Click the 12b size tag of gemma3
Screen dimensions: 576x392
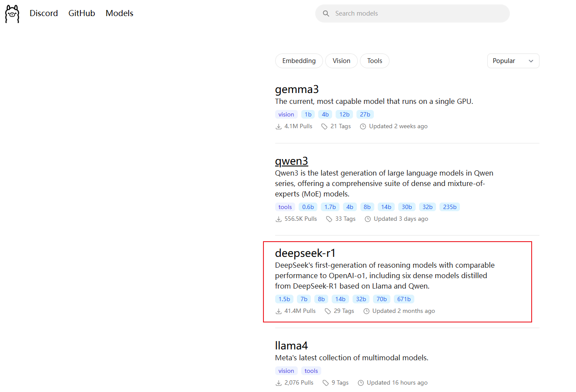[x=344, y=115]
